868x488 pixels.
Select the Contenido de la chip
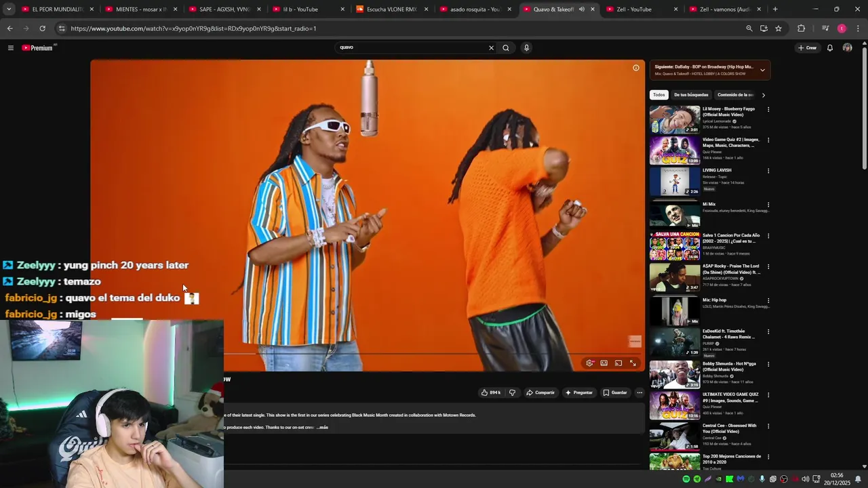click(x=735, y=95)
